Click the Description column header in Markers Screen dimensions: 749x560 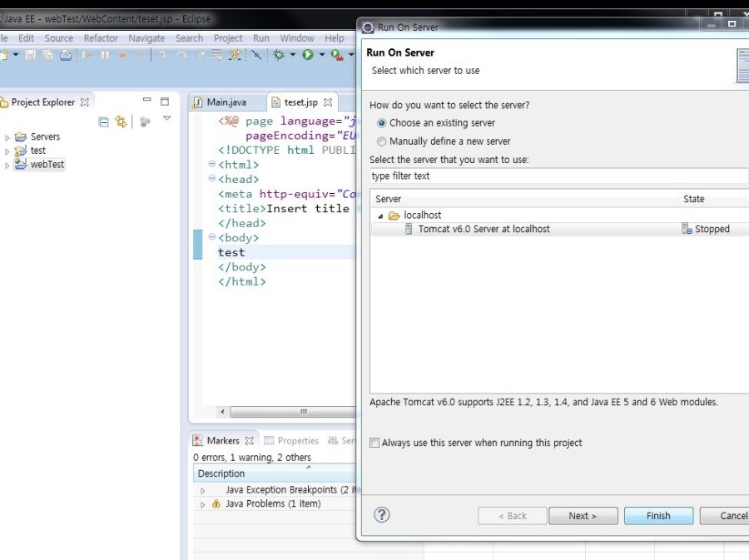pos(275,473)
